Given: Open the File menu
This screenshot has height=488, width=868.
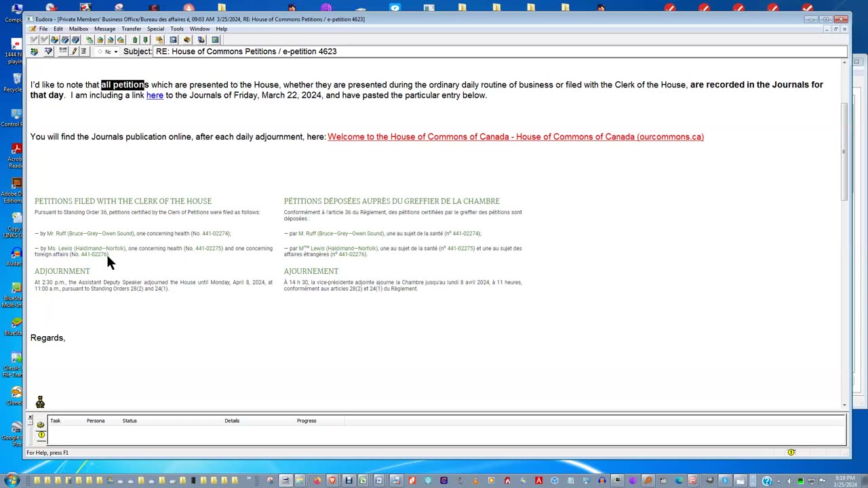Looking at the screenshot, I should pos(43,29).
